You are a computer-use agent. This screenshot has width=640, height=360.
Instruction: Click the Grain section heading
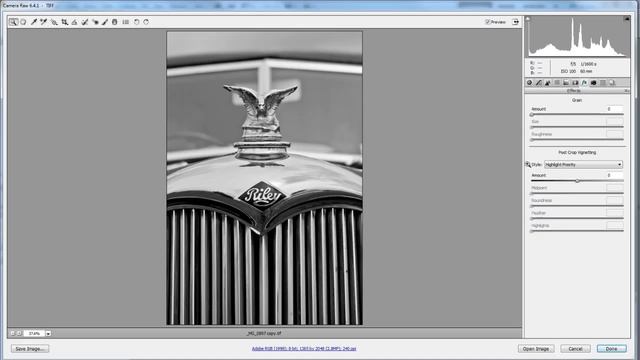(x=577, y=100)
